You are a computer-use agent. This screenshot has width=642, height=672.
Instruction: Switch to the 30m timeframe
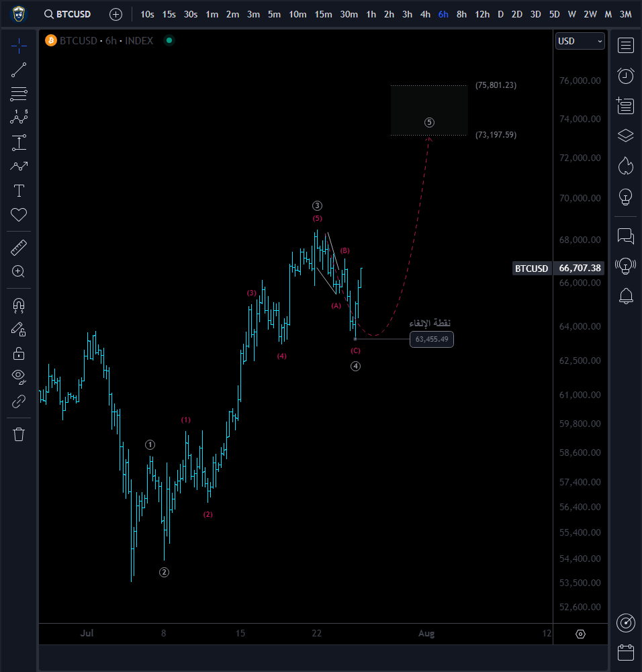tap(349, 14)
